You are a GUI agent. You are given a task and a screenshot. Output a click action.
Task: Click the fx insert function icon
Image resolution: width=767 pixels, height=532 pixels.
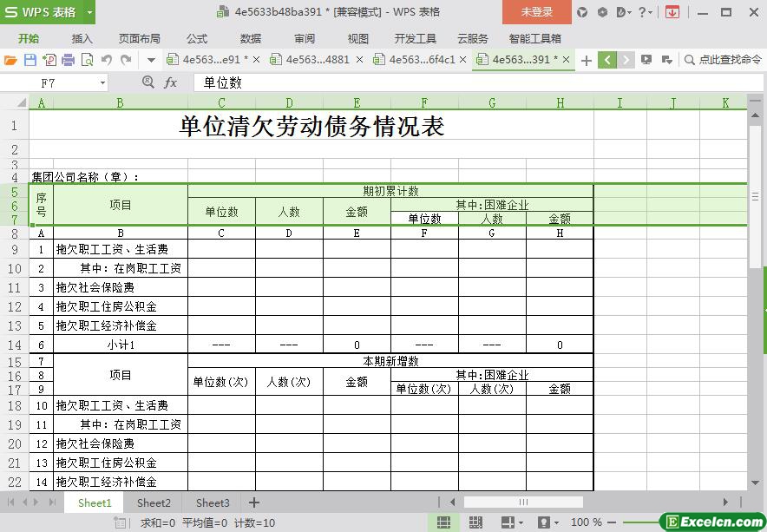pyautogui.click(x=170, y=82)
